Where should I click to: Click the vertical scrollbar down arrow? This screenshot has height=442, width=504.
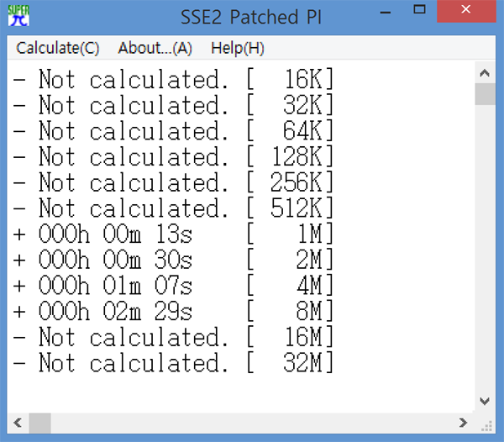point(485,401)
